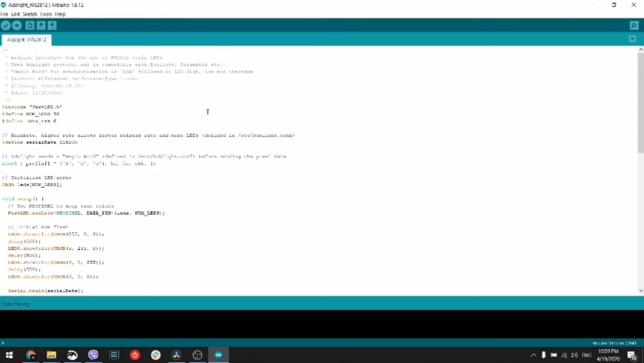Open a sketch with Open icon
The image size is (644, 363).
41,26
